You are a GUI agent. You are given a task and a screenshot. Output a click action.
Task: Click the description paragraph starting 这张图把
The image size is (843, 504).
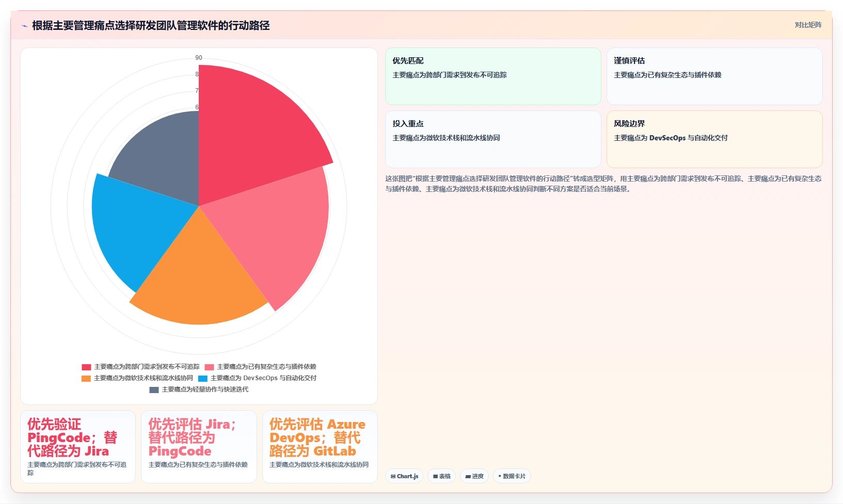[x=603, y=184]
